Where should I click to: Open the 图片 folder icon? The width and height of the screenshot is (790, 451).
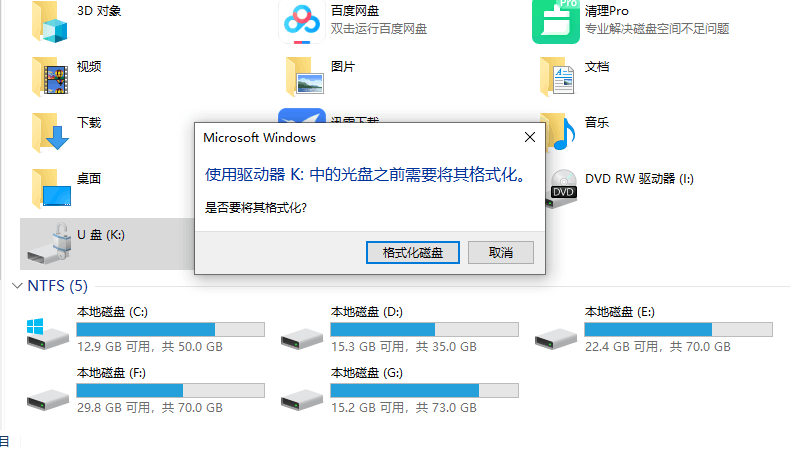(304, 76)
